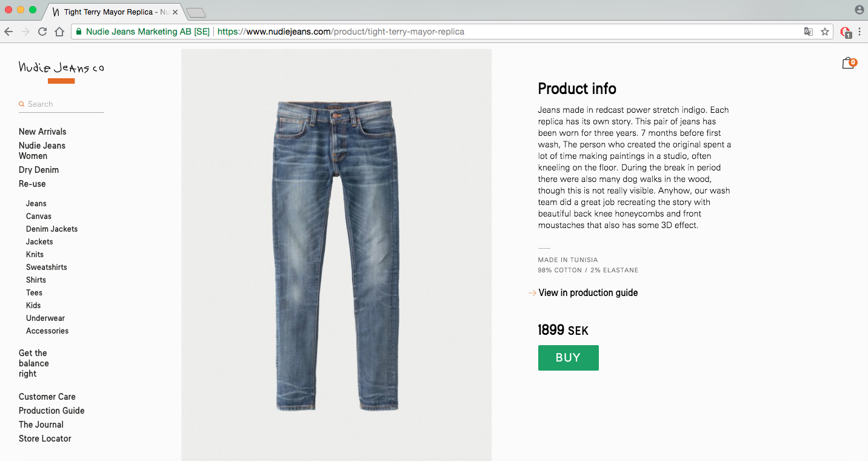The height and width of the screenshot is (461, 868).
Task: Open the Store Locator page
Action: pos(45,438)
